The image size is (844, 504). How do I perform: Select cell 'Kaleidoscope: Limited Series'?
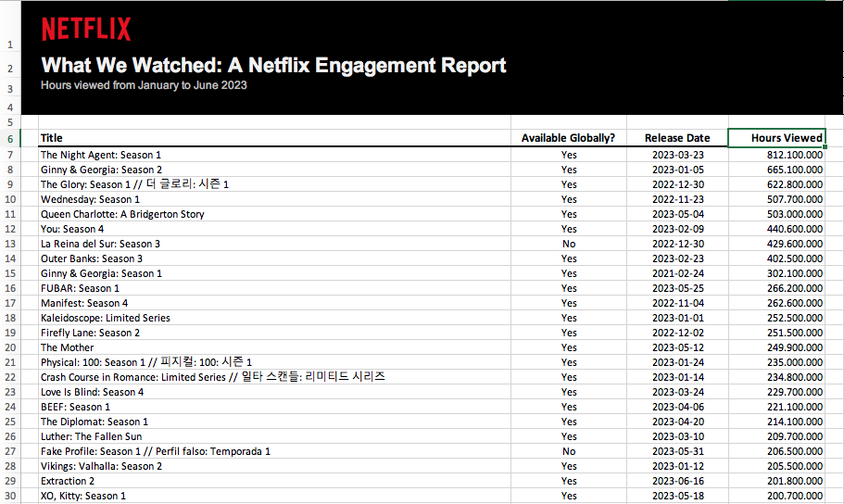click(x=274, y=318)
